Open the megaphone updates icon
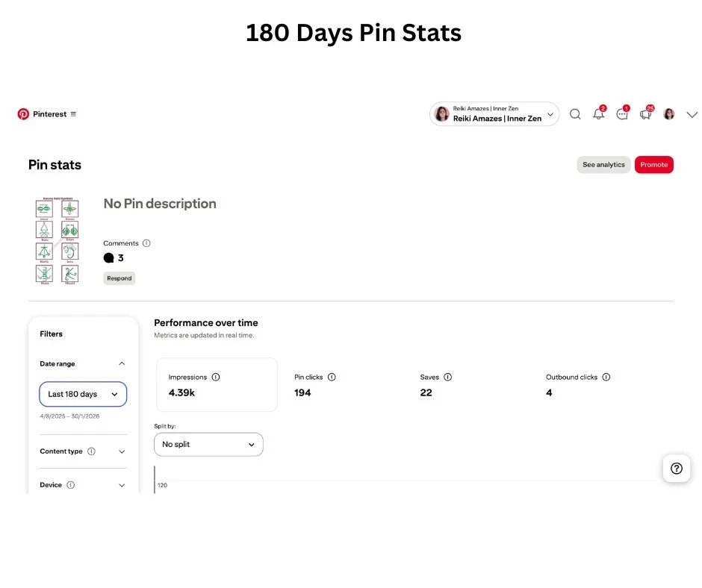This screenshot has height=588, width=702. (645, 114)
